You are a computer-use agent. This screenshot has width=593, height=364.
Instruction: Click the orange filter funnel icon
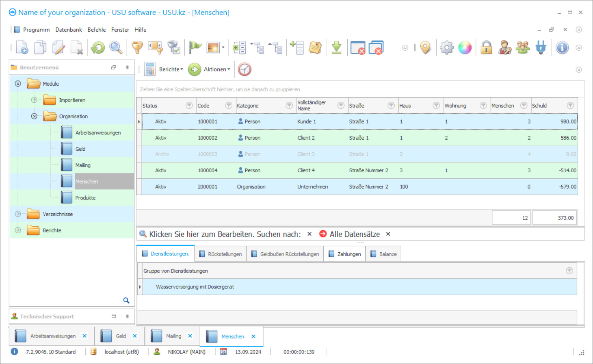pos(137,48)
